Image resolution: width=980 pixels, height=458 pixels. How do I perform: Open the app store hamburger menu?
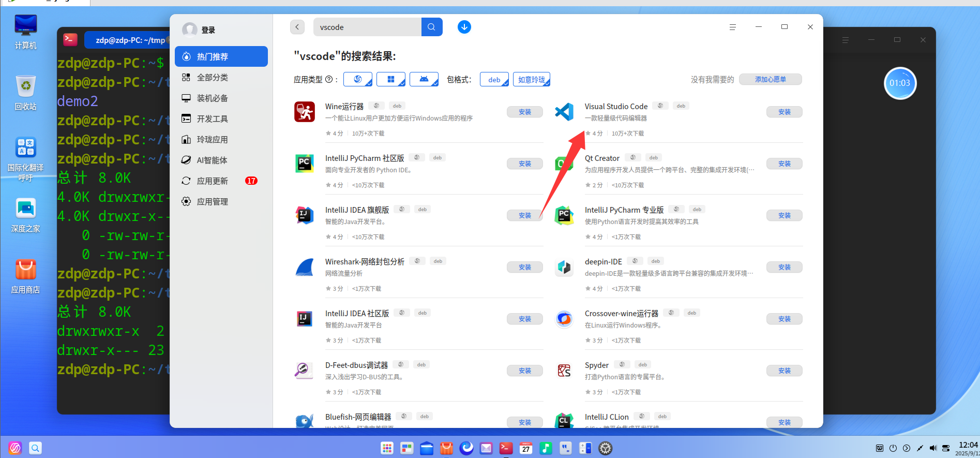[732, 27]
